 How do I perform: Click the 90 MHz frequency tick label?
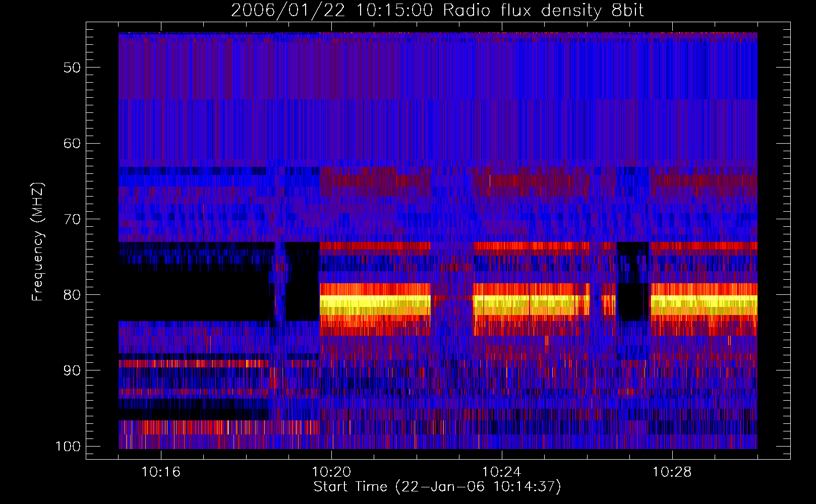coord(72,370)
